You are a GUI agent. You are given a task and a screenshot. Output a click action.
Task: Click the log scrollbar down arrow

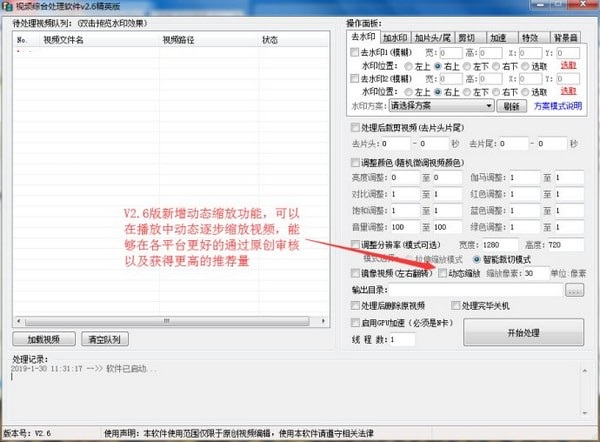(x=585, y=413)
